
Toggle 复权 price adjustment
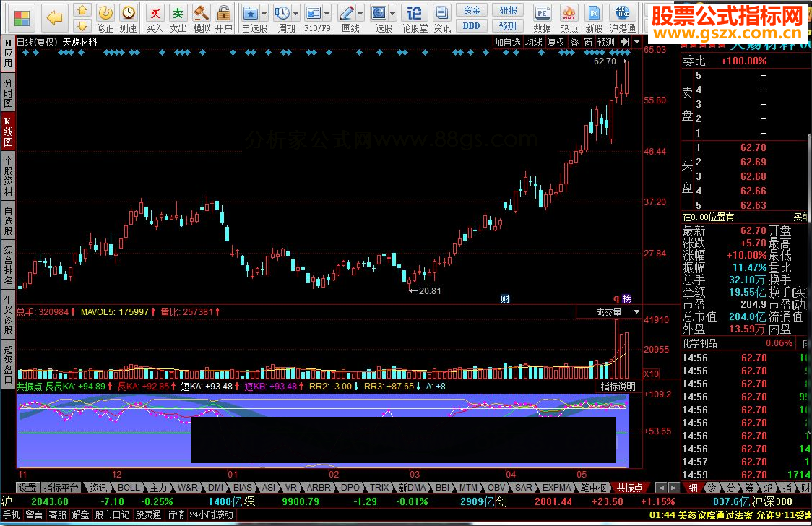(556, 42)
